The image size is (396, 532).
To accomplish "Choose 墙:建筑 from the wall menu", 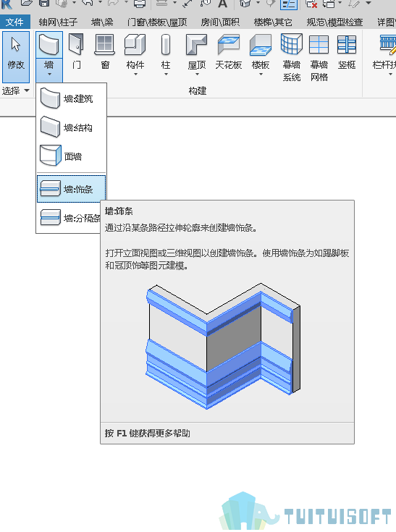I will point(71,98).
